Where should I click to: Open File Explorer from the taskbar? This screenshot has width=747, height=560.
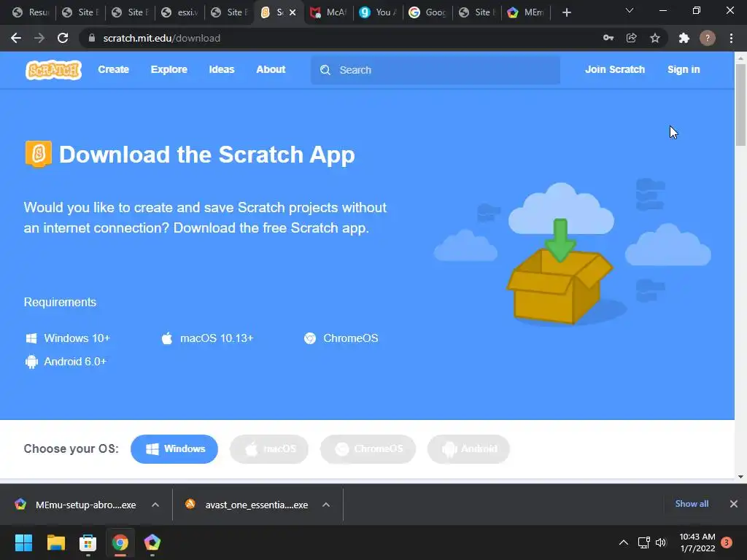point(55,542)
